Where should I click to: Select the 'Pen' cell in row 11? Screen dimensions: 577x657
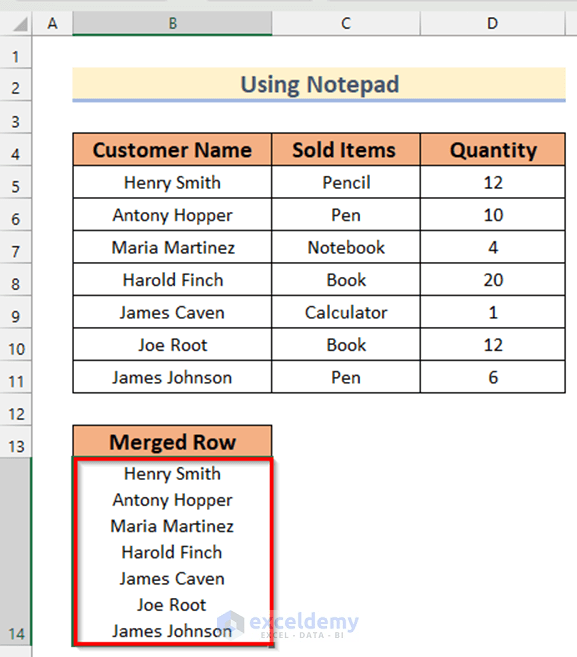tap(346, 377)
